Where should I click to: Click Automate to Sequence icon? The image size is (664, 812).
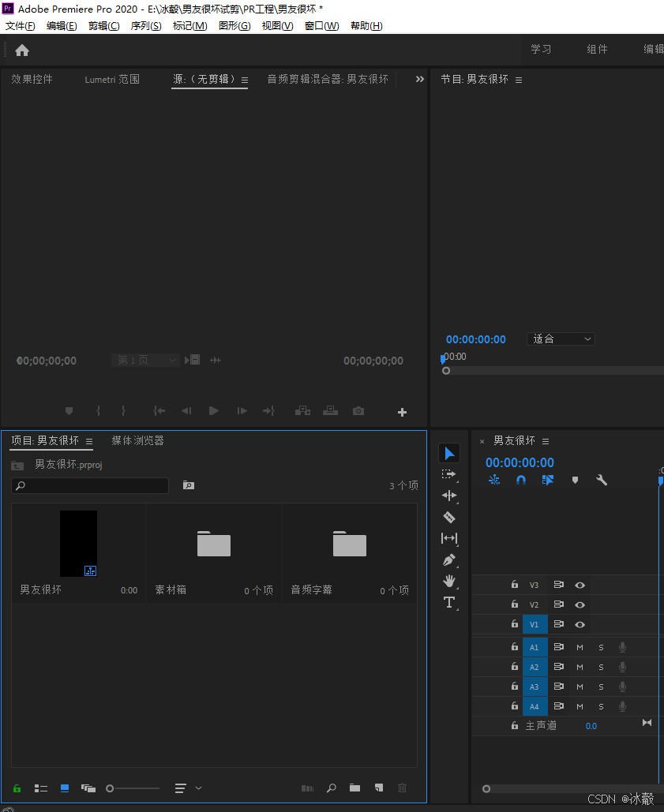308,788
